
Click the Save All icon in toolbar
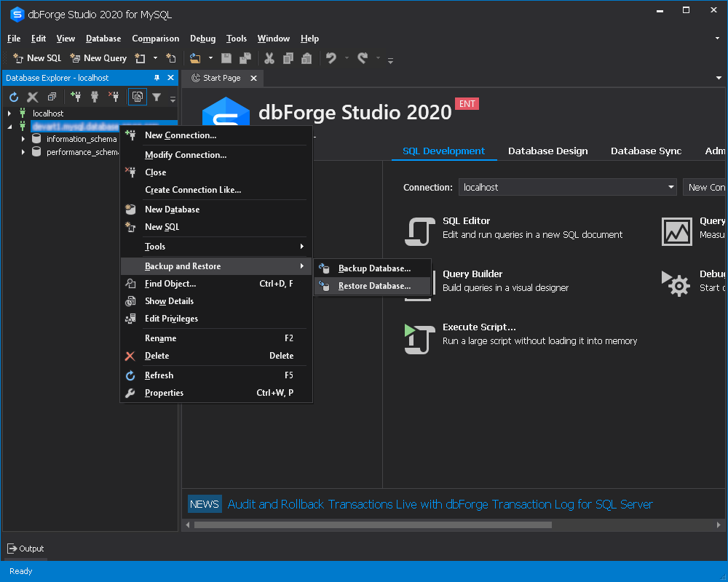tap(245, 58)
